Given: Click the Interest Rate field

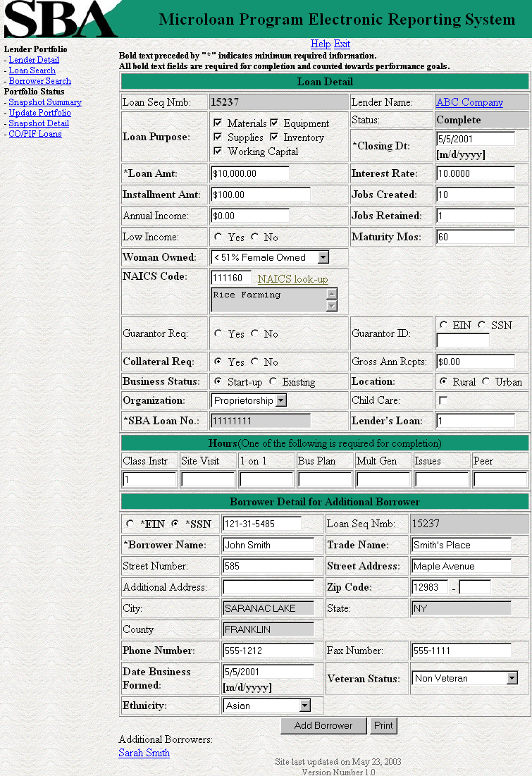Looking at the screenshot, I should coord(476,173).
